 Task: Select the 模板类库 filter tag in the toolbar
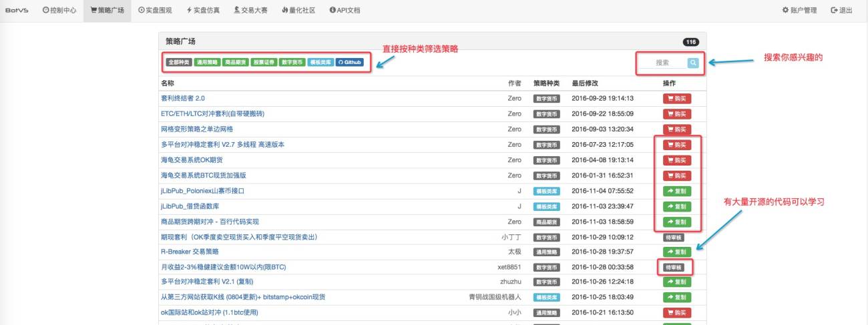tap(321, 62)
